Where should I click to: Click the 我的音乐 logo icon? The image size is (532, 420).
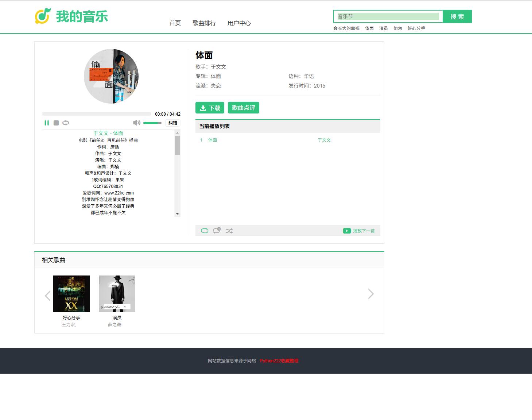click(43, 16)
